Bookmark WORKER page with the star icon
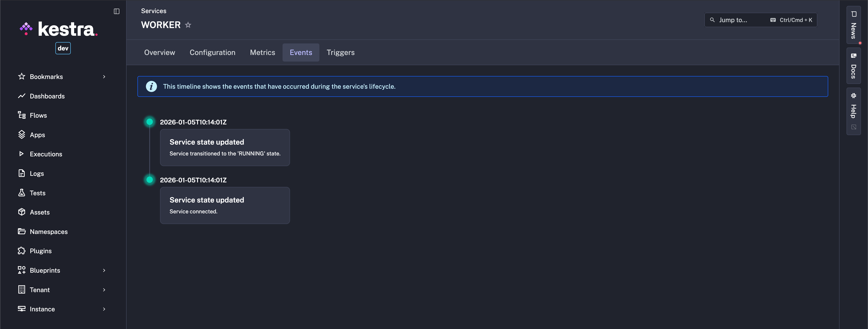The width and height of the screenshot is (868, 329). tap(188, 25)
